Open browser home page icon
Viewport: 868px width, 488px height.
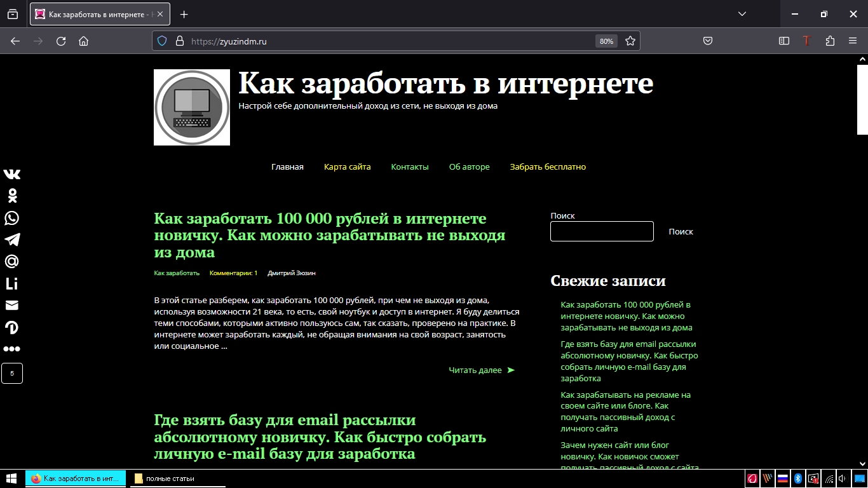[83, 41]
